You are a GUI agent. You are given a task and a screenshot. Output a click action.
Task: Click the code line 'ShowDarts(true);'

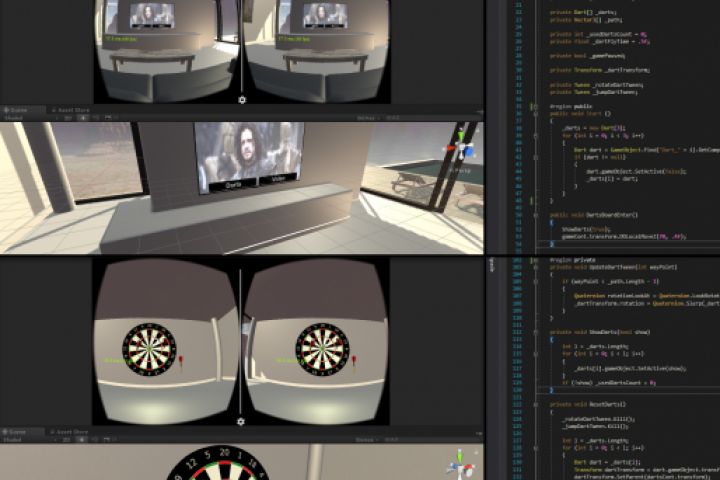point(586,229)
